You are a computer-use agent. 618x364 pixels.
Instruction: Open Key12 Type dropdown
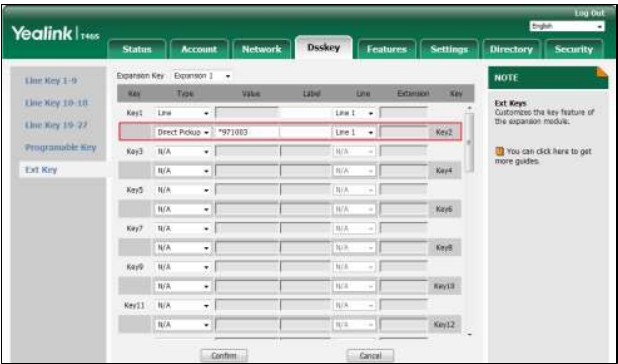click(183, 324)
